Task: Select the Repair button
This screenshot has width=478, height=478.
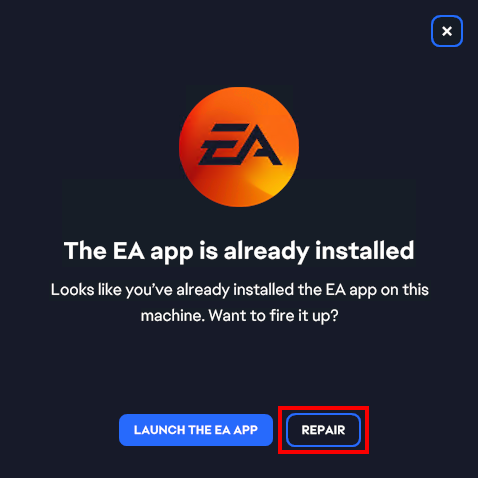Action: click(323, 430)
